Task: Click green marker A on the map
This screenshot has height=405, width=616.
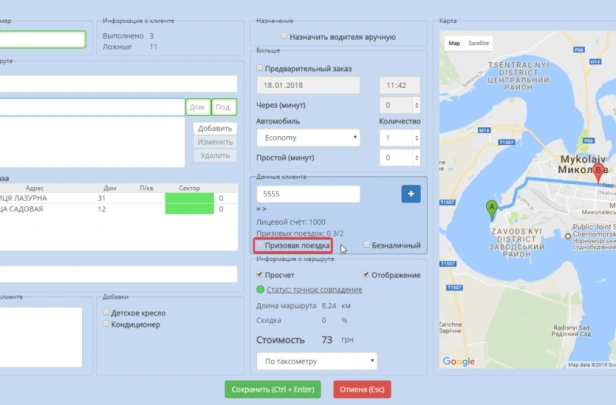Action: tap(491, 209)
